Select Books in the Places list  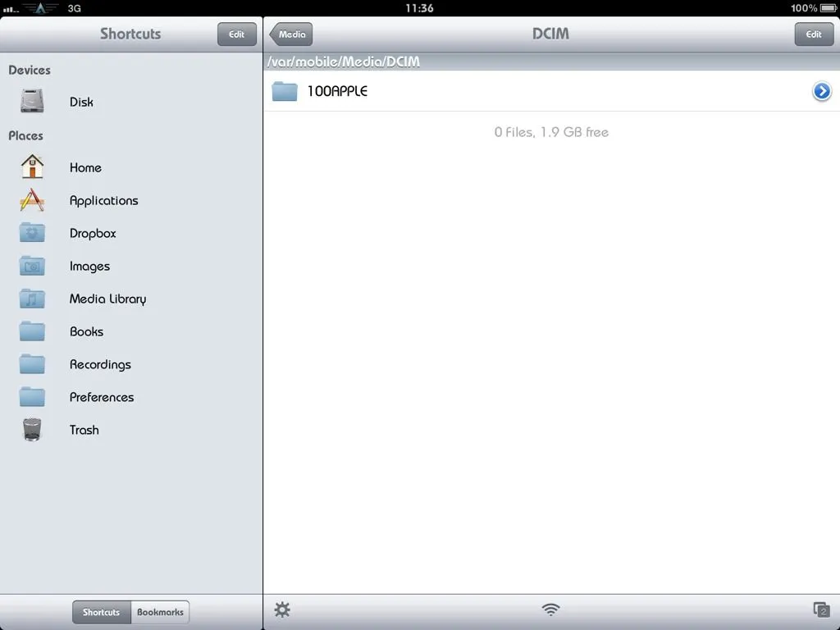pyautogui.click(x=86, y=331)
